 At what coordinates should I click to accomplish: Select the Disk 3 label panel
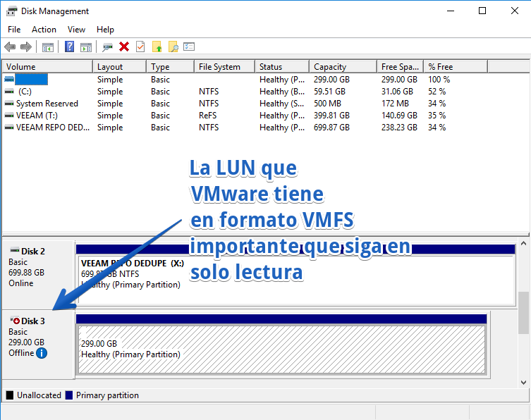pos(39,344)
